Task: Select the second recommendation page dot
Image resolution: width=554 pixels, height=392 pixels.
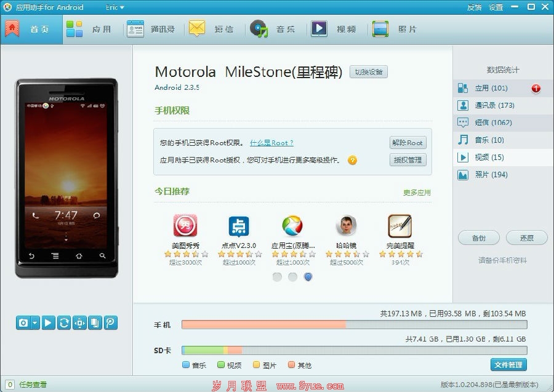Action: (x=292, y=277)
